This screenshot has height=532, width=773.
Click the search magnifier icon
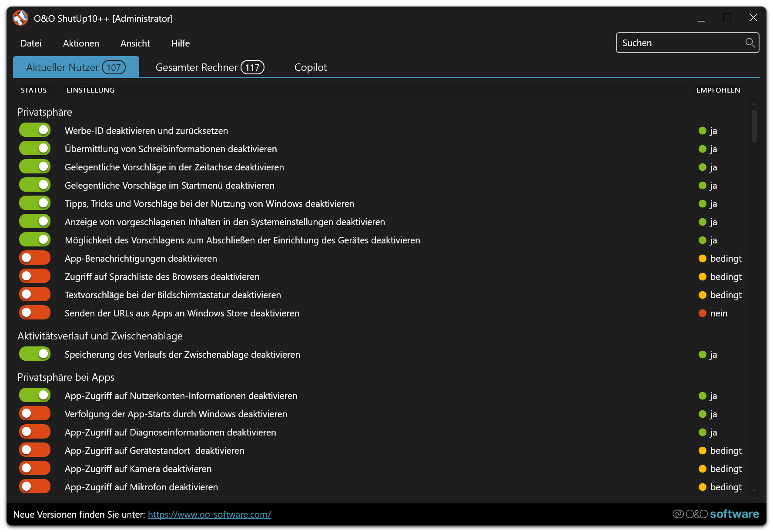click(x=750, y=43)
